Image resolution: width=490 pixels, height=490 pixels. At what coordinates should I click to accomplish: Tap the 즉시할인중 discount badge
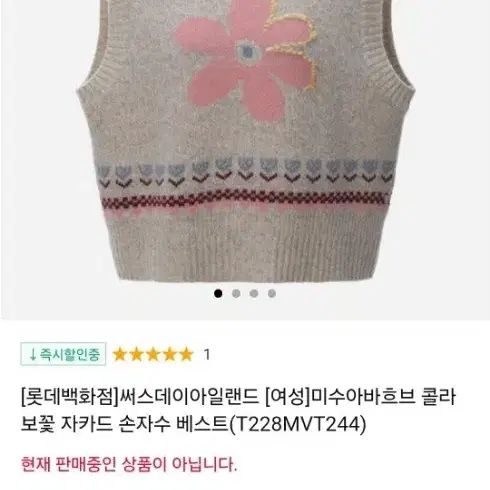tap(63, 354)
